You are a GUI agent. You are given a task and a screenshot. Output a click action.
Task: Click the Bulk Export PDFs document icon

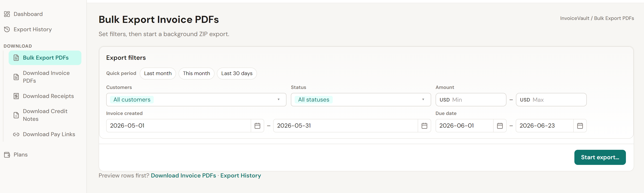tap(16, 58)
